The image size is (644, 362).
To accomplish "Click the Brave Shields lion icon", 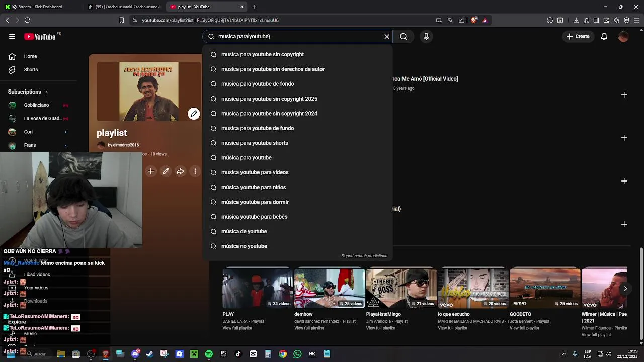I will coord(474,20).
